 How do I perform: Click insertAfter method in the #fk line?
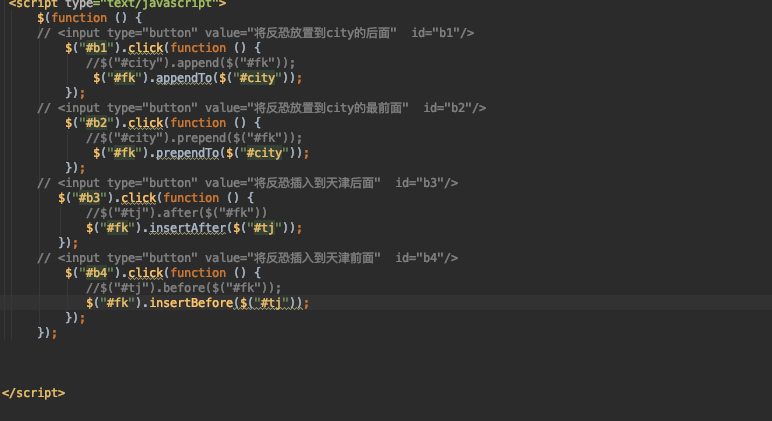(188, 228)
